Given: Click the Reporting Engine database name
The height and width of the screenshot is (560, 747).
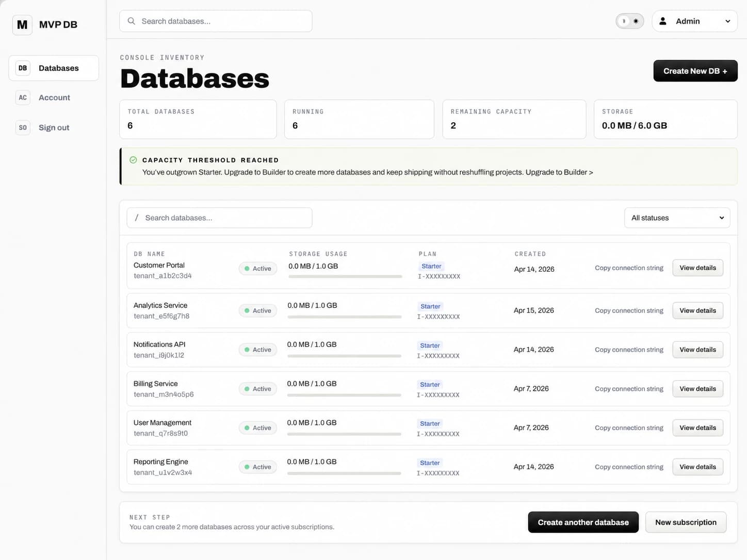Looking at the screenshot, I should point(161,462).
